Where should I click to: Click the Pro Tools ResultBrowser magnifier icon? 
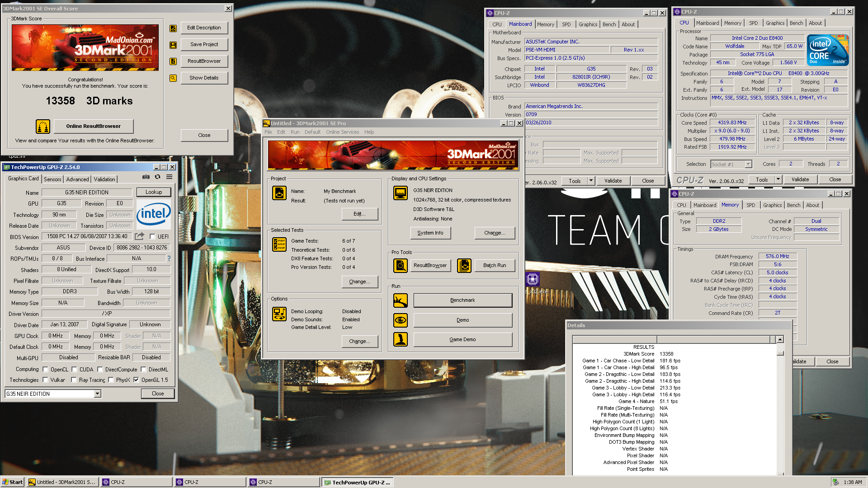[x=401, y=266]
